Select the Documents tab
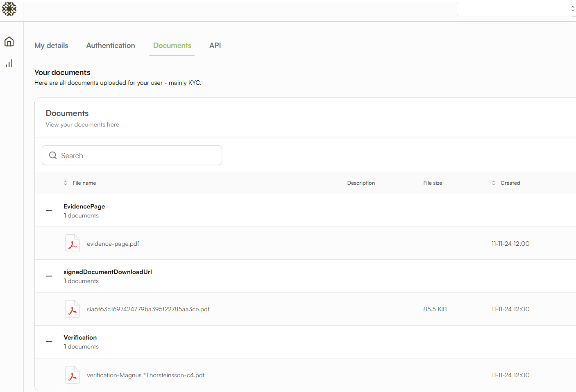576x392 pixels. coord(172,45)
